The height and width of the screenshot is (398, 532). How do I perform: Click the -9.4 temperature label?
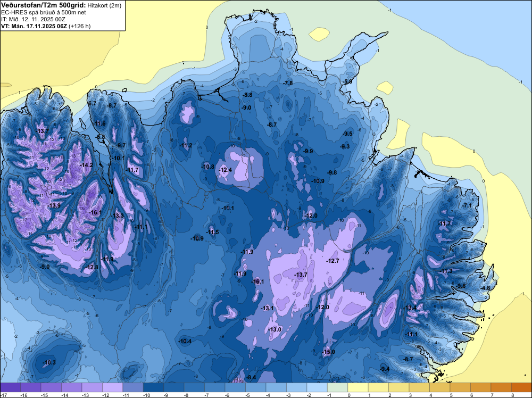tap(385, 369)
